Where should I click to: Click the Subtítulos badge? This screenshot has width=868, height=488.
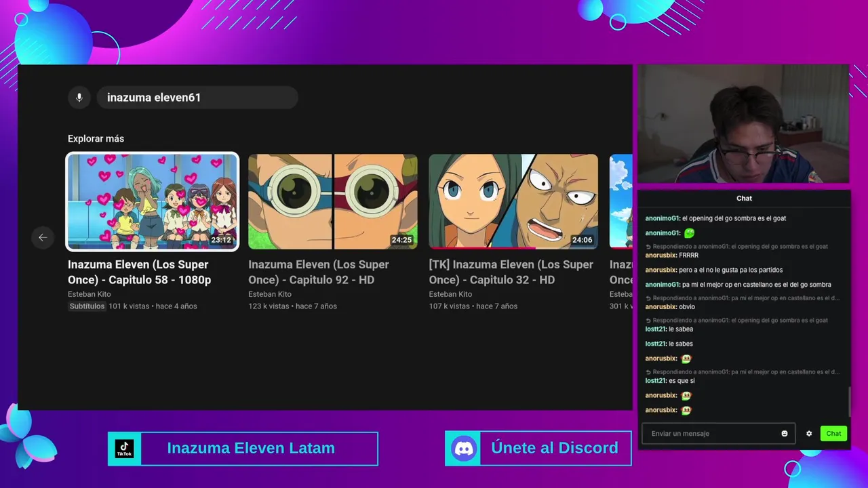pos(87,306)
